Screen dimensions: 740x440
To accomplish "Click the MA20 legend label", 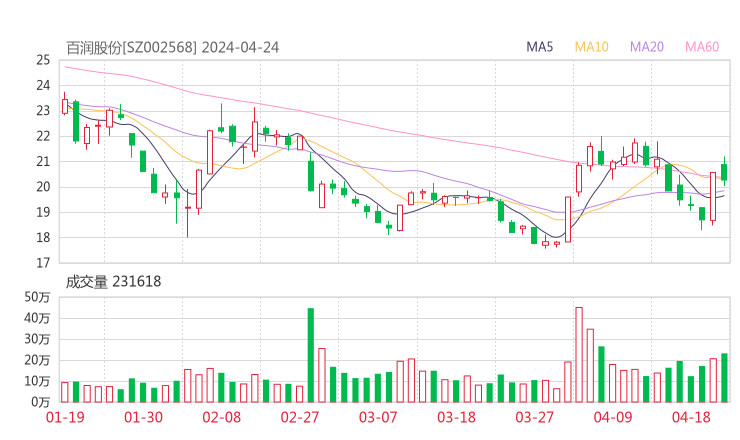I will (647, 47).
